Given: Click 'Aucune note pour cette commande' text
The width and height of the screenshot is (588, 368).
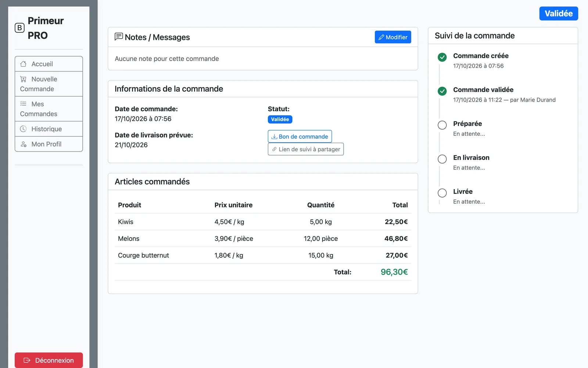Looking at the screenshot, I should click(x=167, y=59).
